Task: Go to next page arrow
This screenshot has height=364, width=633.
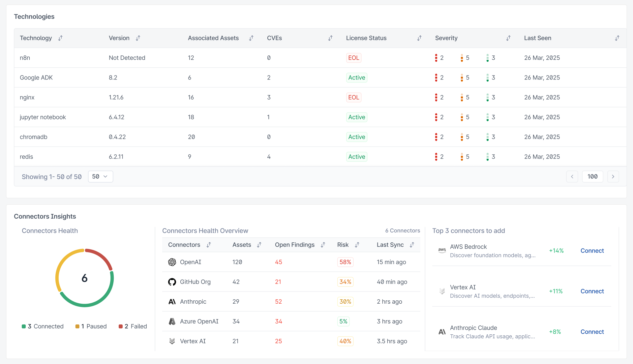Action: click(x=613, y=177)
